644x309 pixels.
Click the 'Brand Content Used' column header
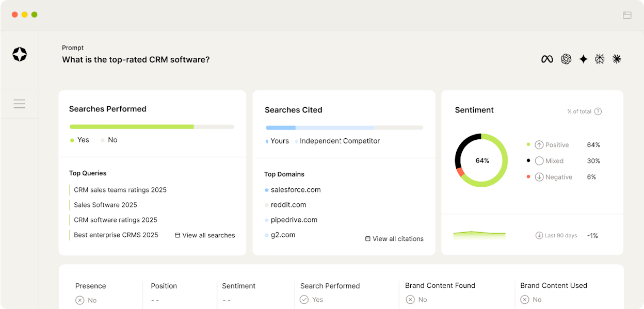pyautogui.click(x=554, y=285)
